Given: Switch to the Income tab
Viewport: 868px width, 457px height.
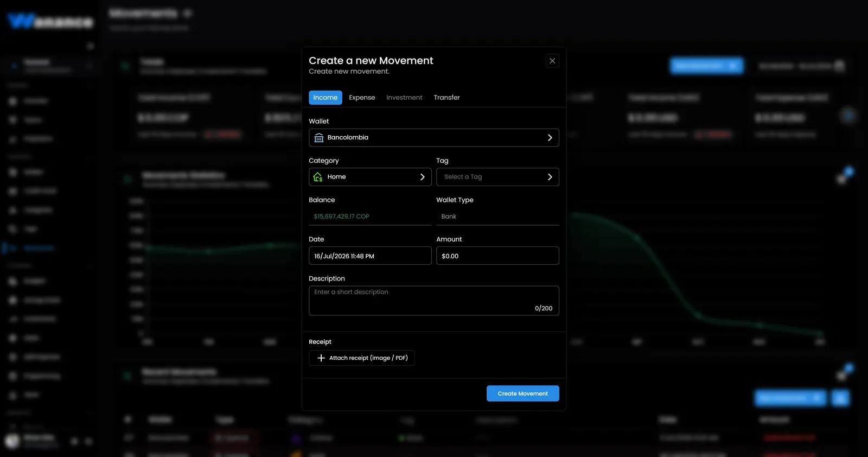Looking at the screenshot, I should click(325, 98).
